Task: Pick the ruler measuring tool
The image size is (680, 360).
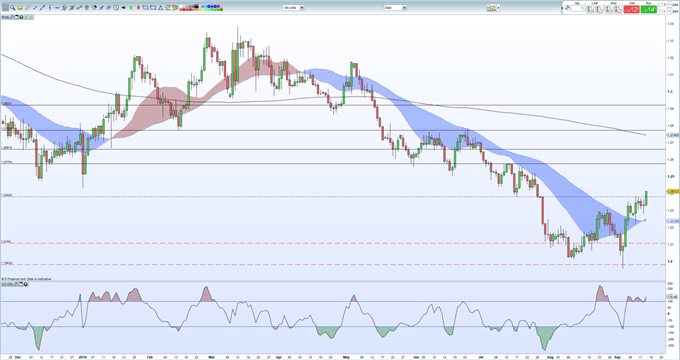Action: click(x=27, y=8)
